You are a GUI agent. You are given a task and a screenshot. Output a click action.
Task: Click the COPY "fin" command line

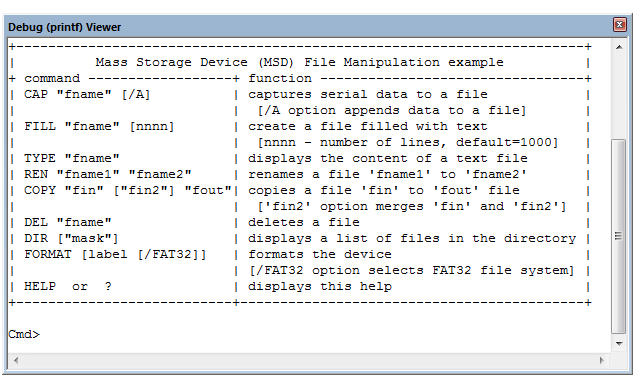[x=127, y=190]
